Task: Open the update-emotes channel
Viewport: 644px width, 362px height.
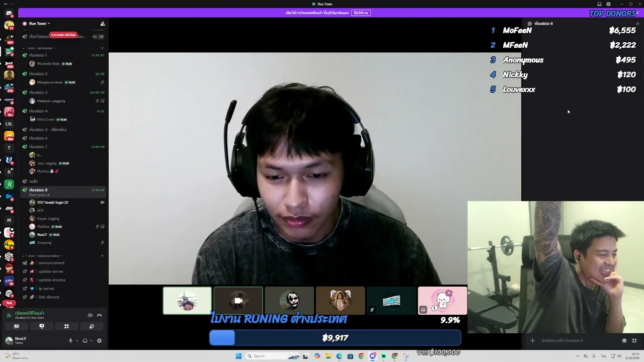Action: (x=63, y=280)
